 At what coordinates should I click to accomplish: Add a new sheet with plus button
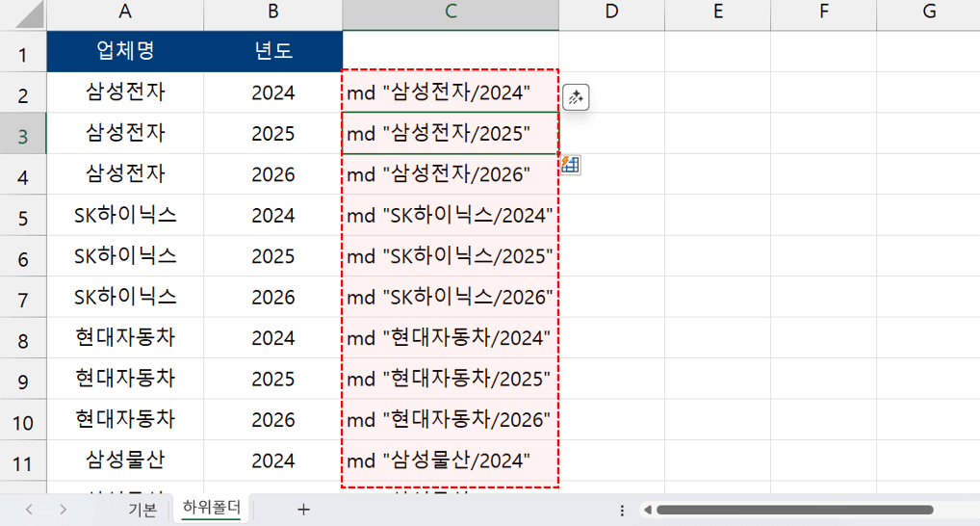(303, 510)
